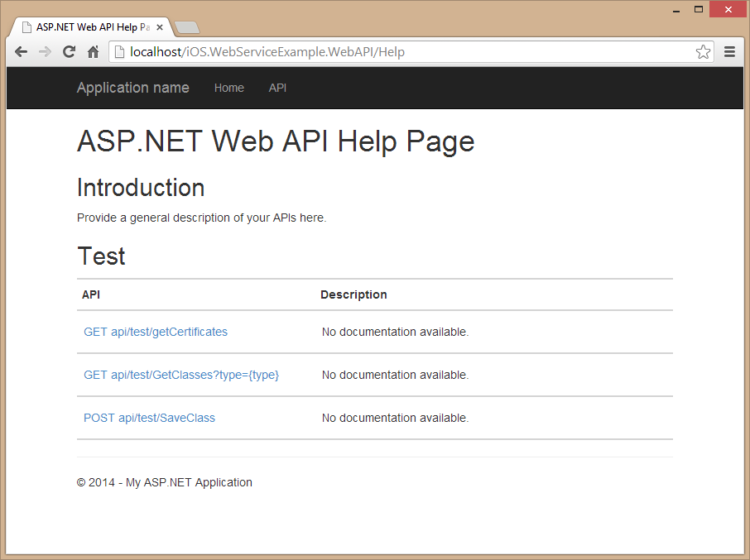Click 'ASP.NET Web API Help Page' title

tap(276, 141)
